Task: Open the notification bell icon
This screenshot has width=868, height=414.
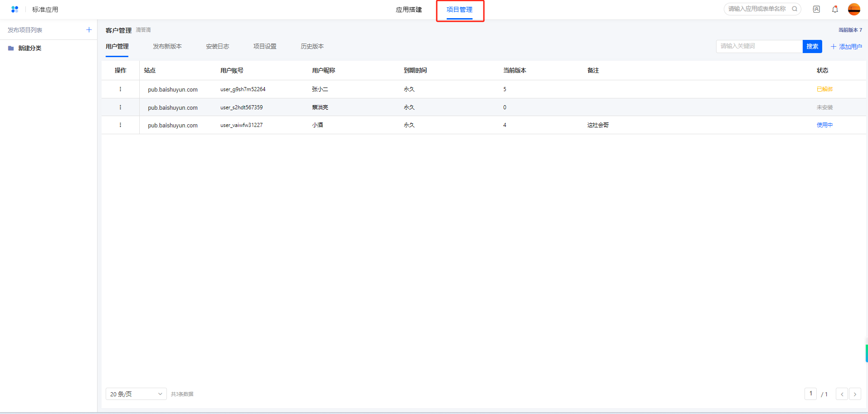Action: tap(835, 9)
